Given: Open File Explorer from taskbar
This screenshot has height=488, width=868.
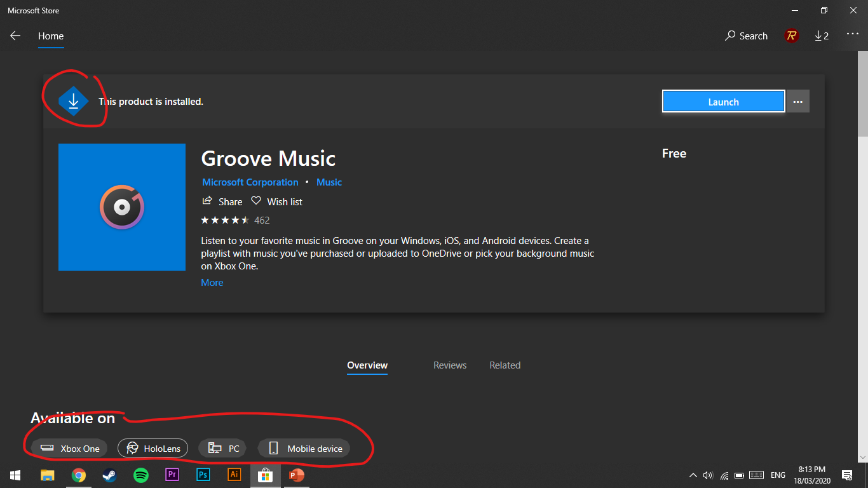Looking at the screenshot, I should click(x=48, y=475).
